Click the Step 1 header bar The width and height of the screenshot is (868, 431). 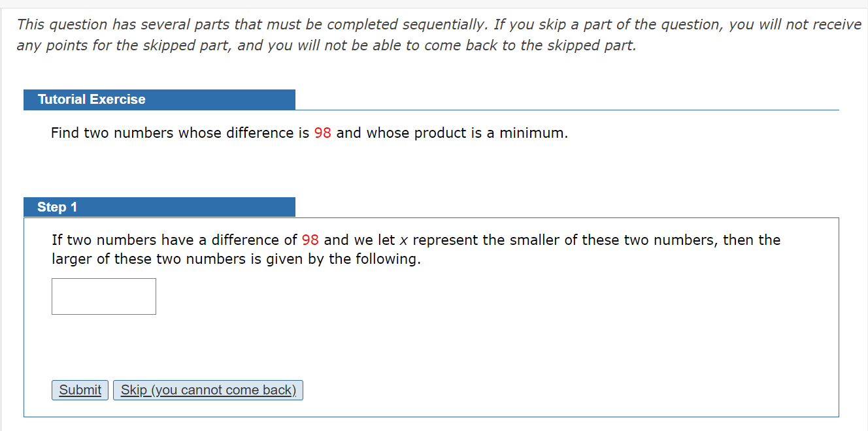click(159, 206)
